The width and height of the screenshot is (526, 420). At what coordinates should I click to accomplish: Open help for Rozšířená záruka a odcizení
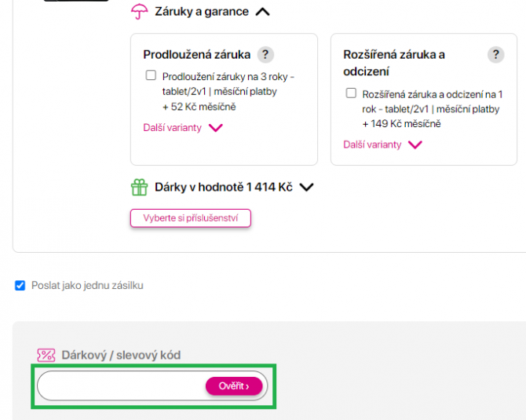495,54
